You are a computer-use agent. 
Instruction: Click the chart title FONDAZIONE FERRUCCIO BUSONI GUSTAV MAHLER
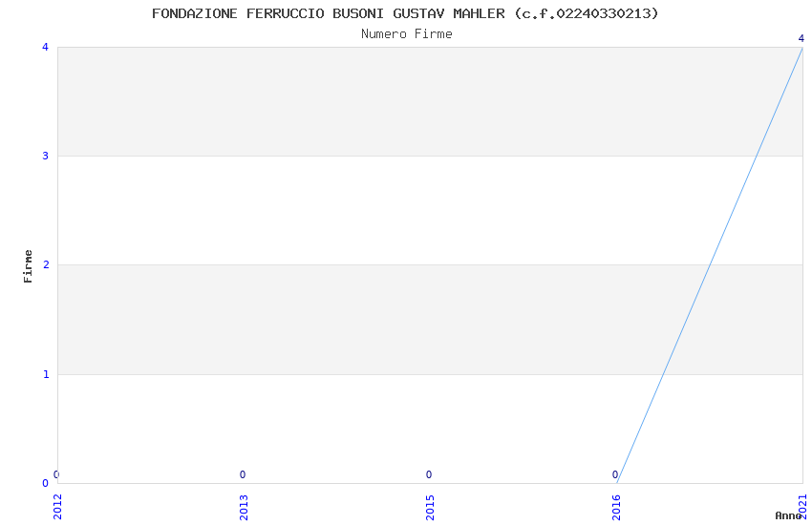tap(405, 13)
